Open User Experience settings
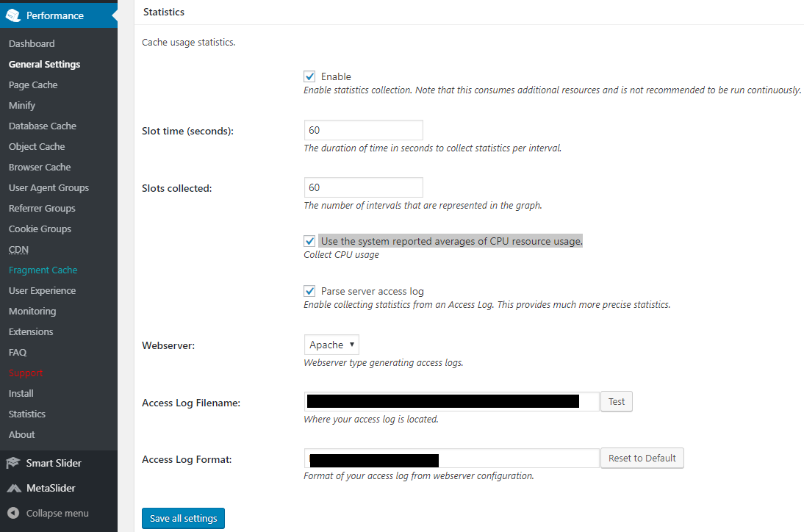 pyautogui.click(x=42, y=290)
